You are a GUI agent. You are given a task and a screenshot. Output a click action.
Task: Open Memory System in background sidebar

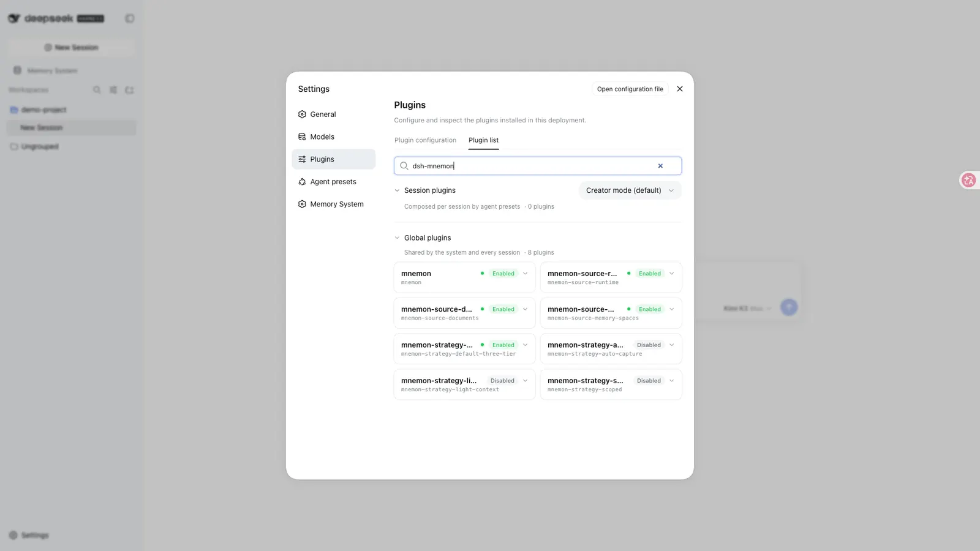click(47, 70)
